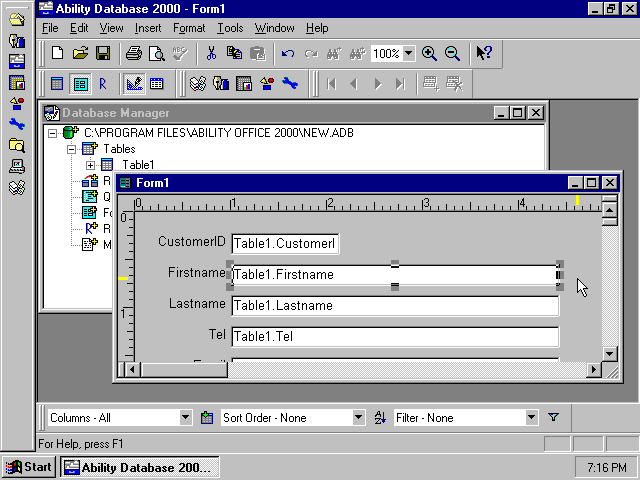Click the database icon in left launcher bar
Screen dimensions: 640x480
point(17,61)
